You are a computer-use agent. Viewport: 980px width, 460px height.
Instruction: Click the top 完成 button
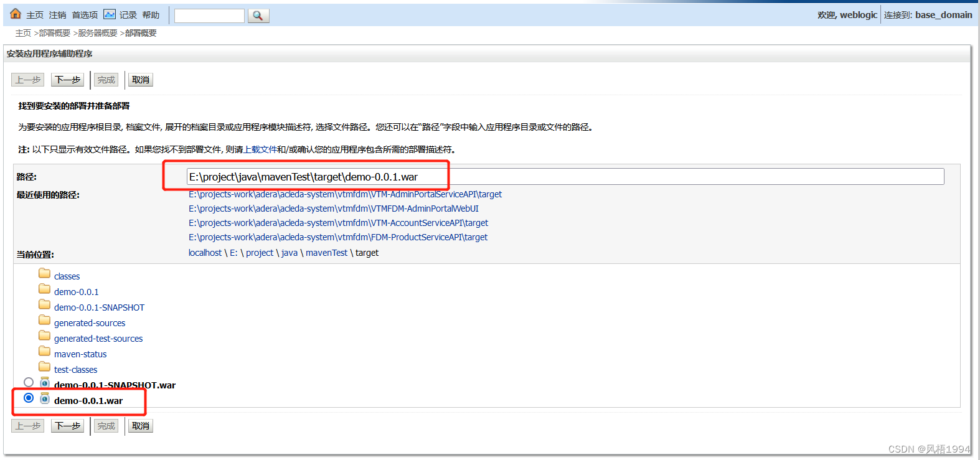pyautogui.click(x=106, y=80)
